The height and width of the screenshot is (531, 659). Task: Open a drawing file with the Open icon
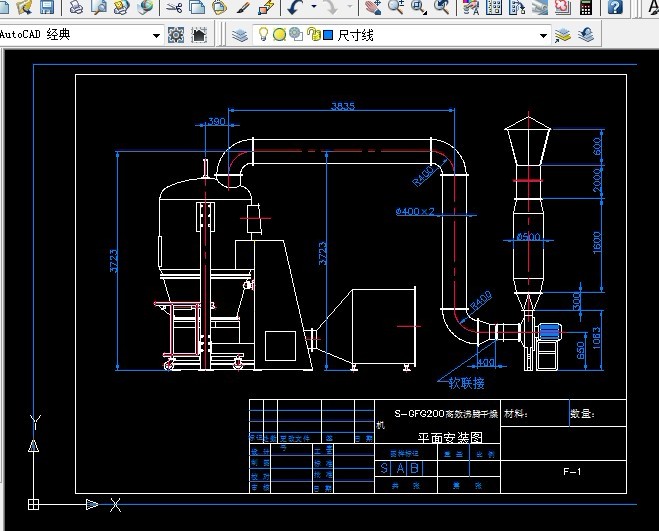tap(24, 7)
